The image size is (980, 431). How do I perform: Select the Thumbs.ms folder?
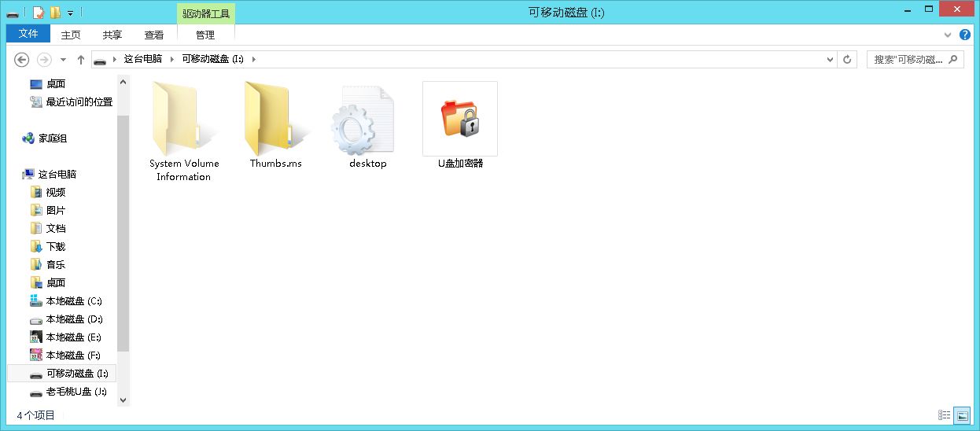(276, 126)
